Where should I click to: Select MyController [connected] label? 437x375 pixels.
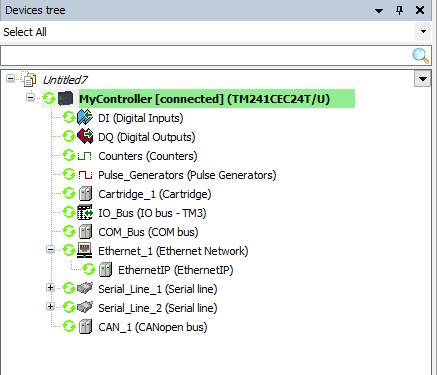[204, 99]
